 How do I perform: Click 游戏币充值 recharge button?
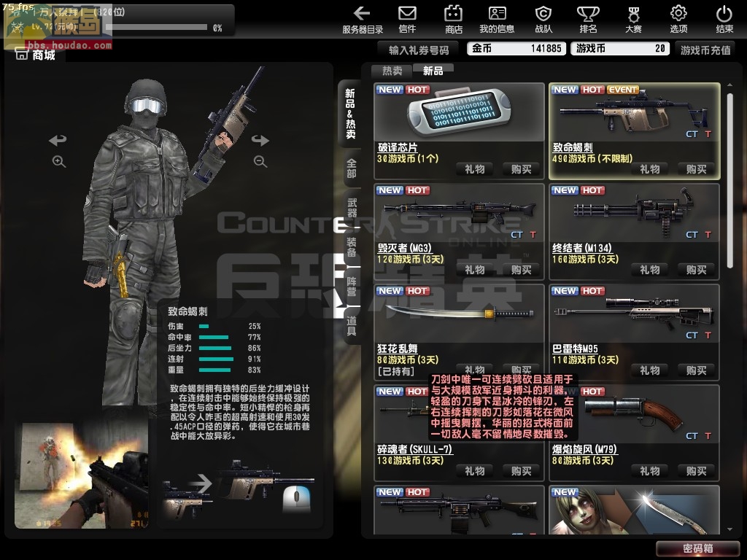click(705, 50)
